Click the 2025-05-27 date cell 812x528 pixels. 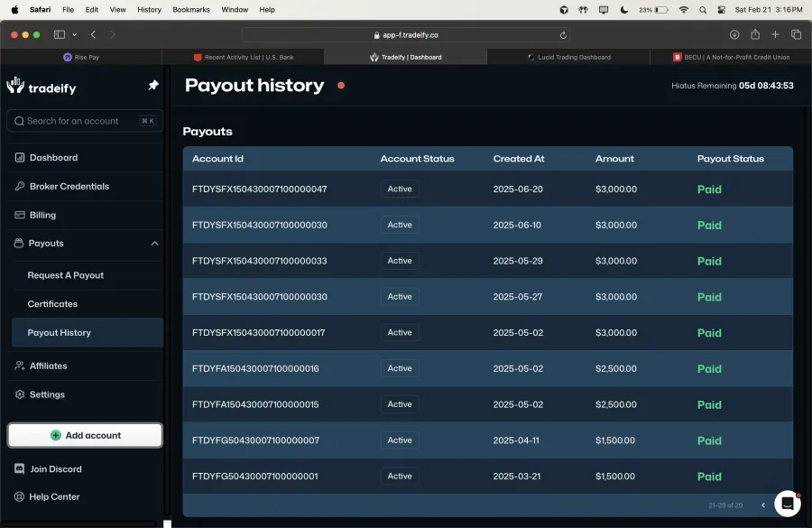(517, 297)
